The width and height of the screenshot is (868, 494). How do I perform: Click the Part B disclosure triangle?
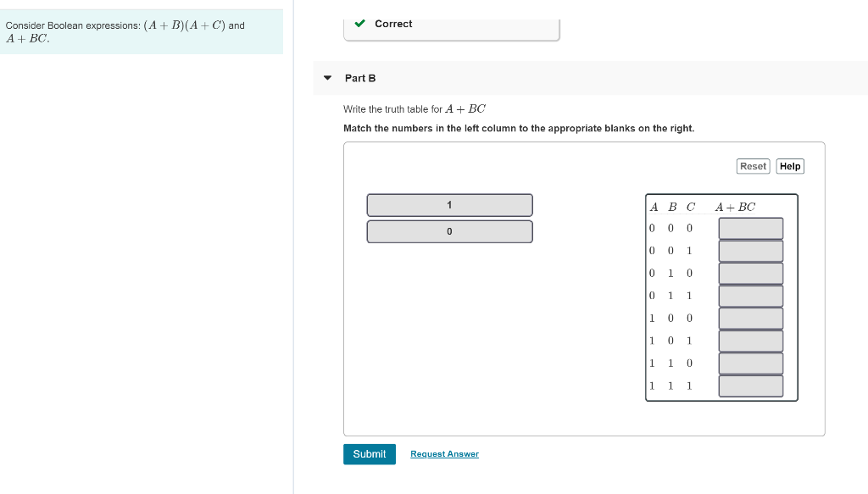[x=327, y=77]
